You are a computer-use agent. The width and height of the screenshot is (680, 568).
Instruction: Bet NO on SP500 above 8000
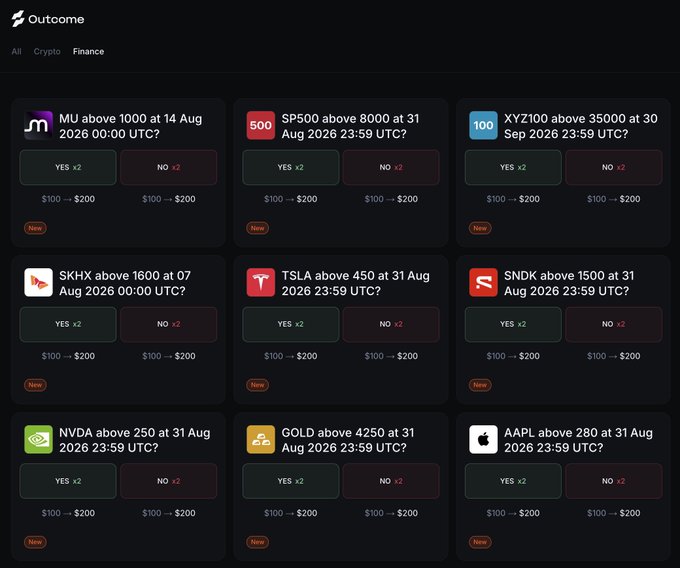pos(391,167)
